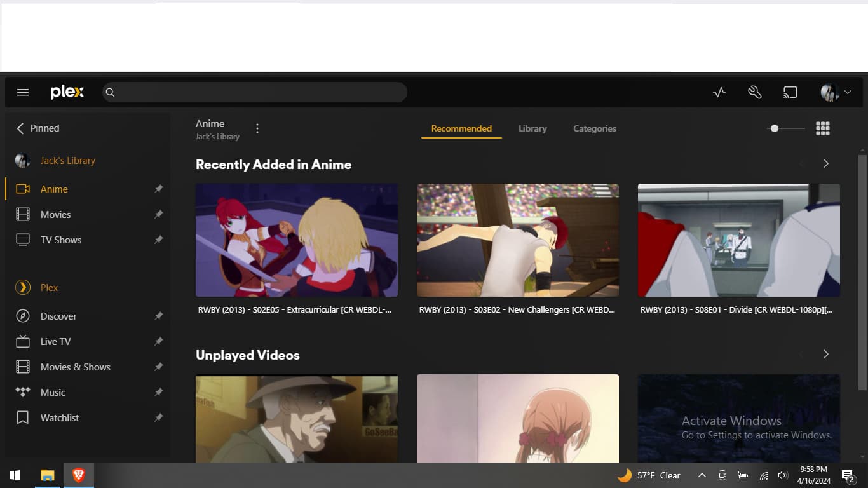Screen dimensions: 868x488
Task: Open the hamburger navigation menu
Action: point(23,92)
